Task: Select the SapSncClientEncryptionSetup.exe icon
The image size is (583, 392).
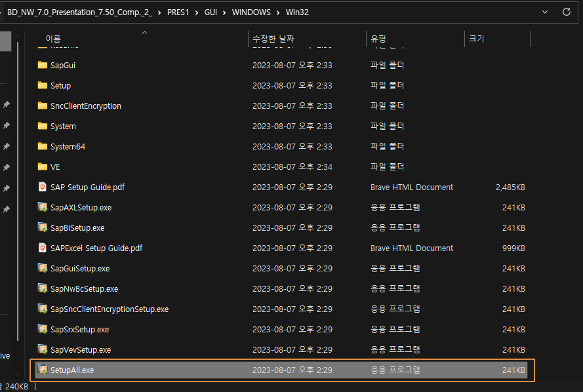Action: (43, 309)
